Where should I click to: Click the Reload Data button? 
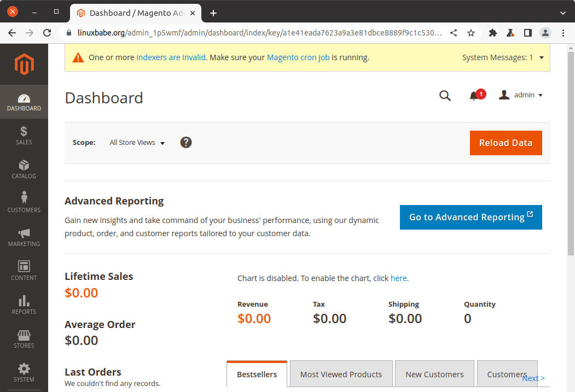click(x=506, y=143)
